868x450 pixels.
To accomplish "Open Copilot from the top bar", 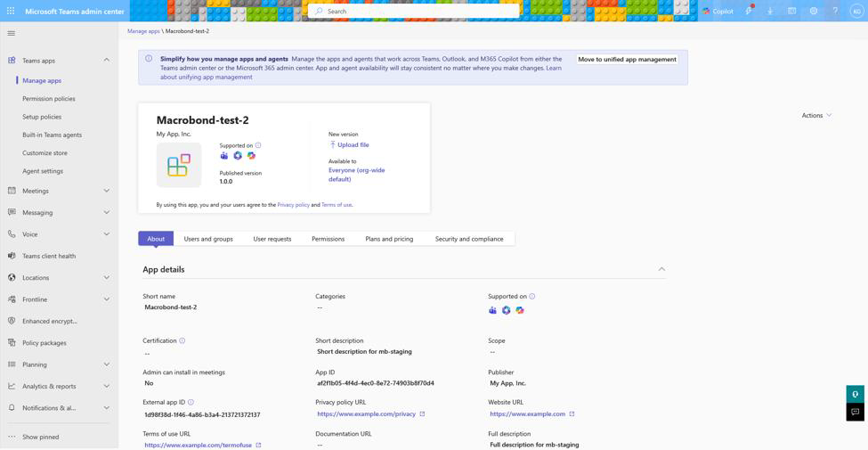I will point(718,11).
